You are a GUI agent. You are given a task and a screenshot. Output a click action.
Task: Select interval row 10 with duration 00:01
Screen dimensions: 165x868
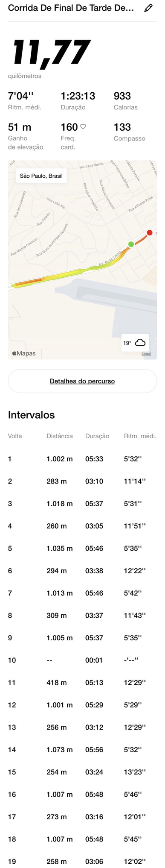tap(82, 660)
